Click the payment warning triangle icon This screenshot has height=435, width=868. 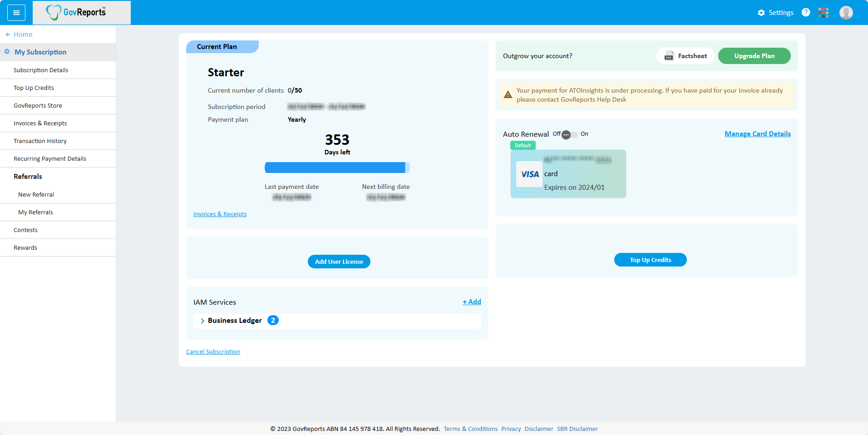pos(508,95)
